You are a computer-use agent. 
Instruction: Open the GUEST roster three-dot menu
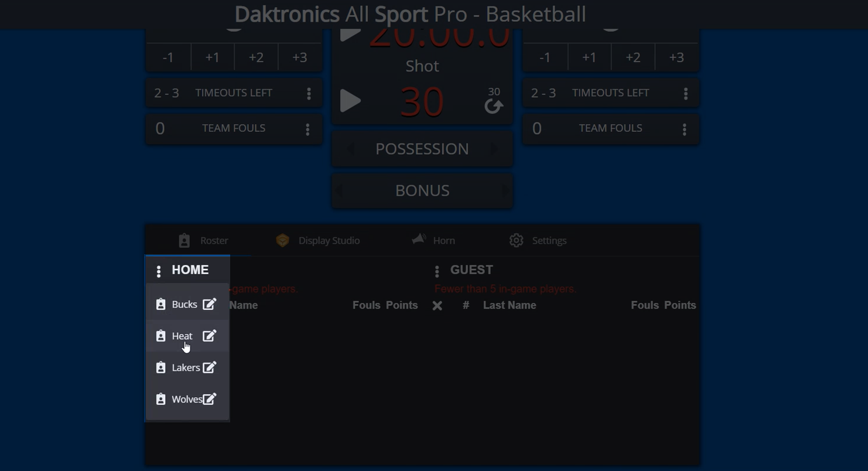click(x=437, y=271)
